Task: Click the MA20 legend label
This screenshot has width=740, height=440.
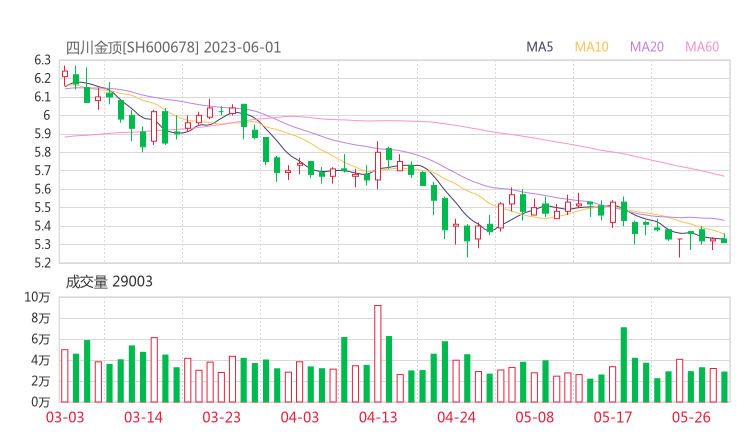Action: pos(647,47)
